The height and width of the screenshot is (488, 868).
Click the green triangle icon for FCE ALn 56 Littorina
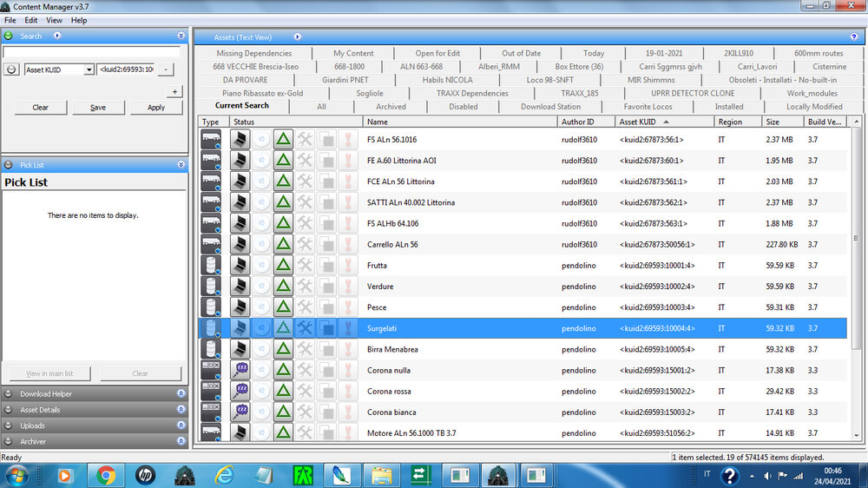283,181
